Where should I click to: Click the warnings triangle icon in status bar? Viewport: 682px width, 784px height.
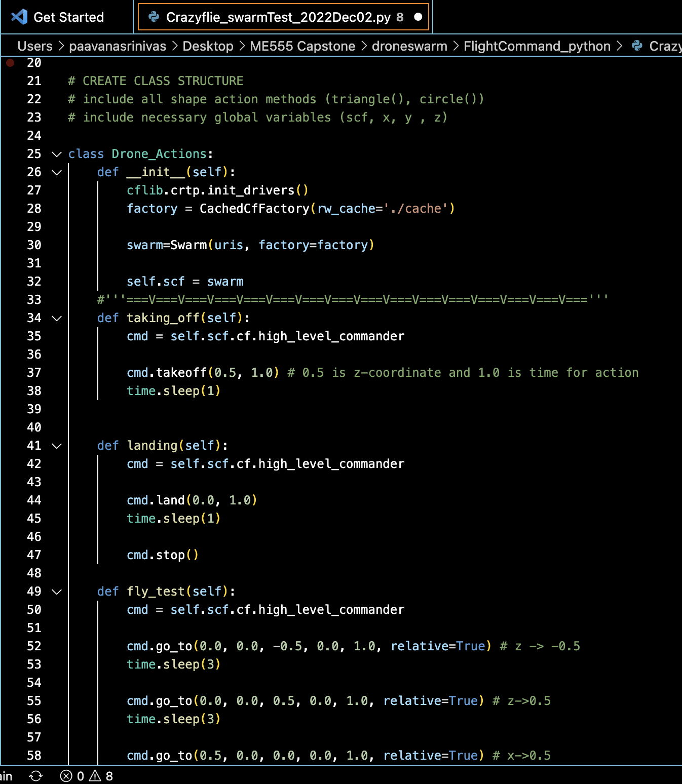click(95, 776)
